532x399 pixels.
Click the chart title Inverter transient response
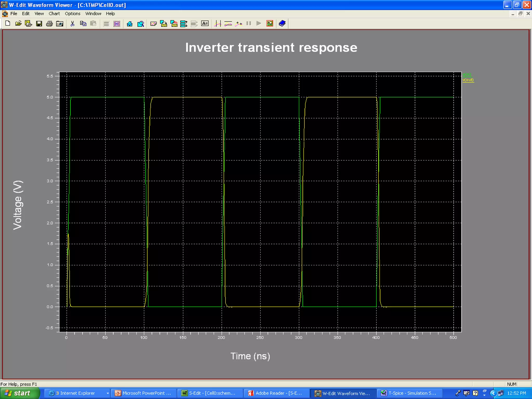[271, 48]
